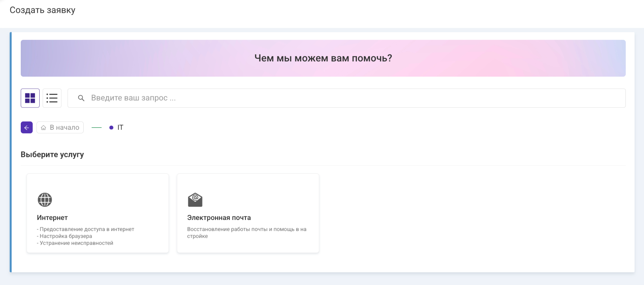Image resolution: width=644 pixels, height=285 pixels.
Task: Click the purple dot beside IT
Action: point(111,128)
